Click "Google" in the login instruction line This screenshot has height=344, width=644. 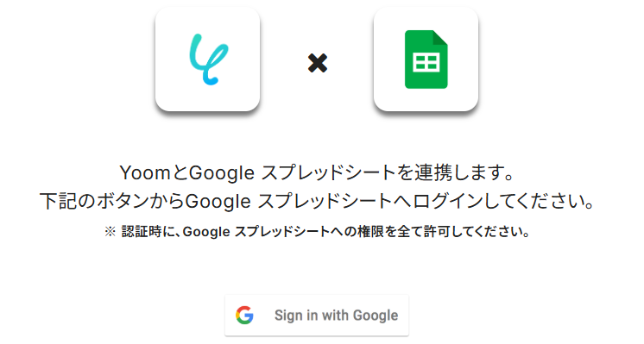(218, 202)
